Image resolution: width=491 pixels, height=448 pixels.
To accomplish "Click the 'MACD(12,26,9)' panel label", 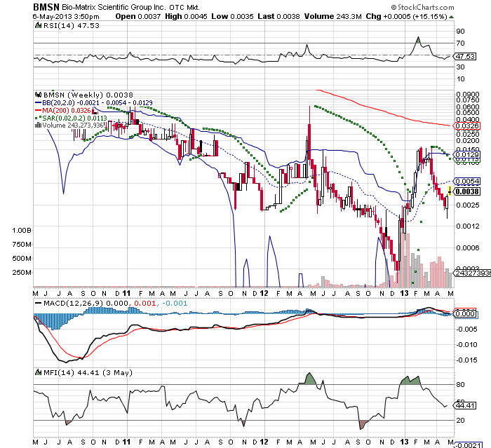I will tap(74, 303).
